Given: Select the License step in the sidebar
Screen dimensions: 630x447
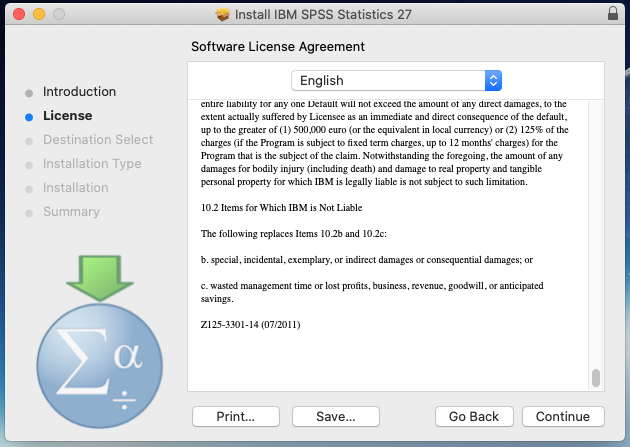Looking at the screenshot, I should (x=68, y=116).
